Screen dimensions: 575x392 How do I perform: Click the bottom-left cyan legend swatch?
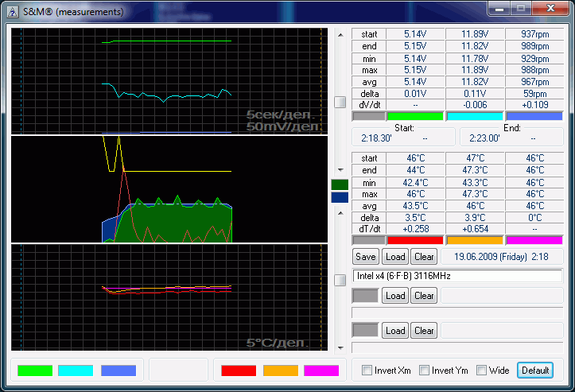point(76,371)
